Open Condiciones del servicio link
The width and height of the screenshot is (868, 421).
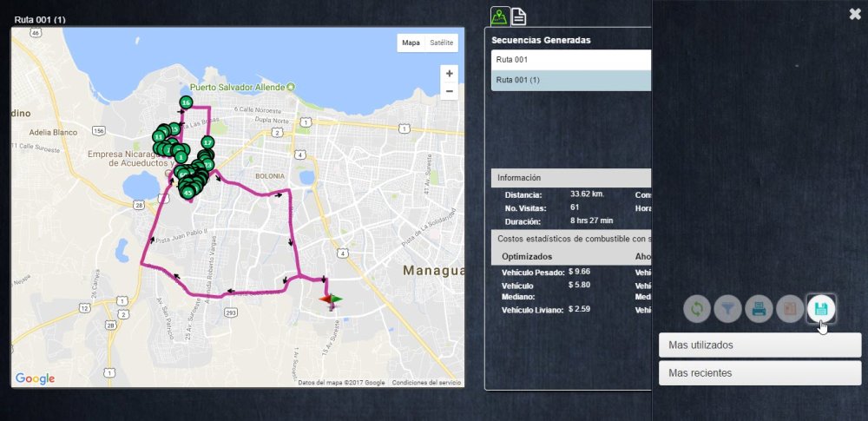click(x=426, y=383)
